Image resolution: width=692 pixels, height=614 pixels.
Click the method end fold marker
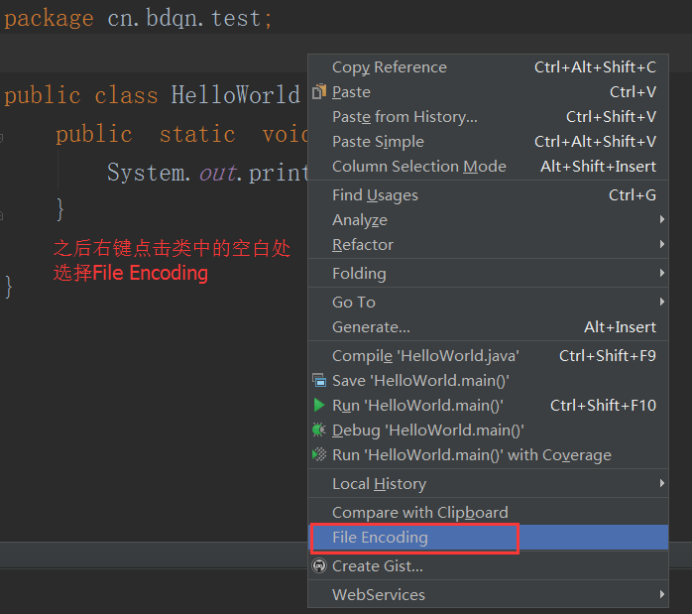(x=1, y=215)
